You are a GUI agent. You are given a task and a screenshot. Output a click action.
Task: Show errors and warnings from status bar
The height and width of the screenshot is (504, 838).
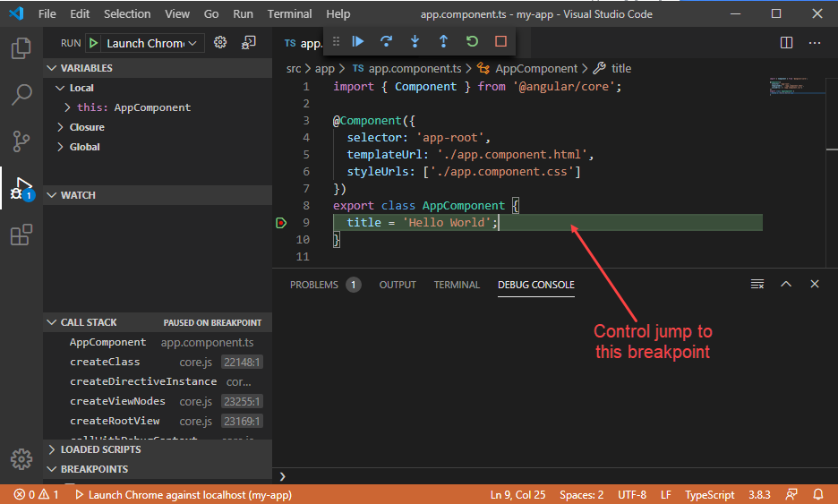point(37,494)
